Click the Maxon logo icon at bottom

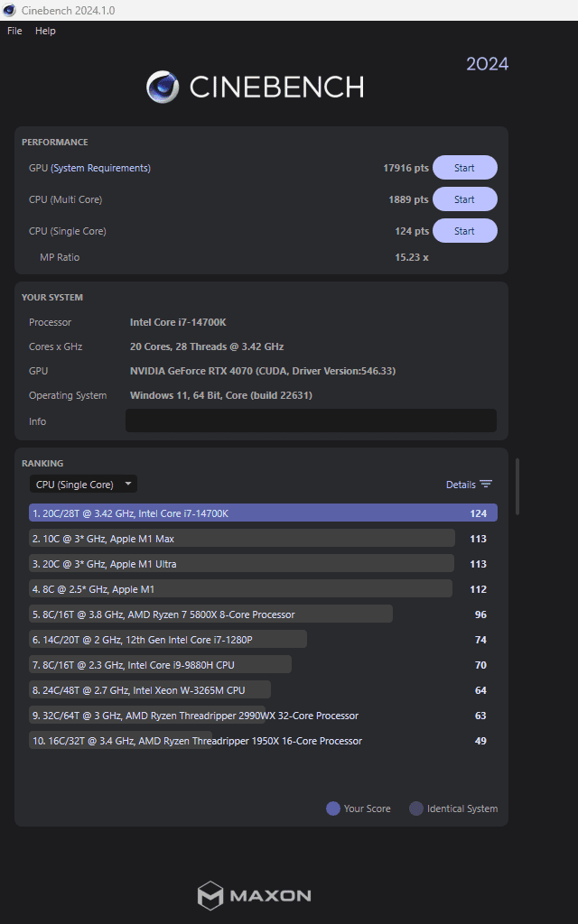[x=210, y=896]
